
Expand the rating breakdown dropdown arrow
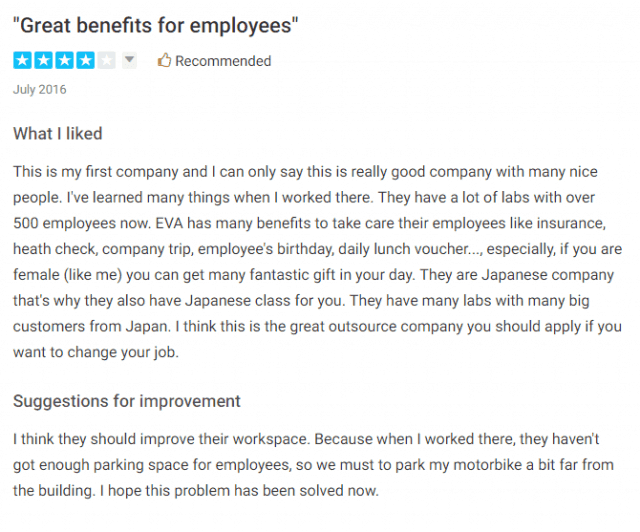(x=129, y=60)
